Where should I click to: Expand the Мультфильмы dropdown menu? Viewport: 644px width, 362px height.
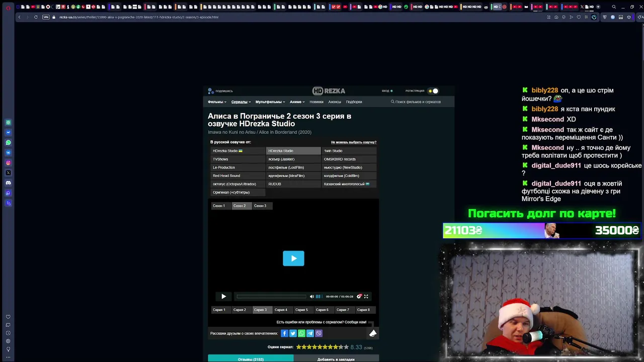(270, 102)
